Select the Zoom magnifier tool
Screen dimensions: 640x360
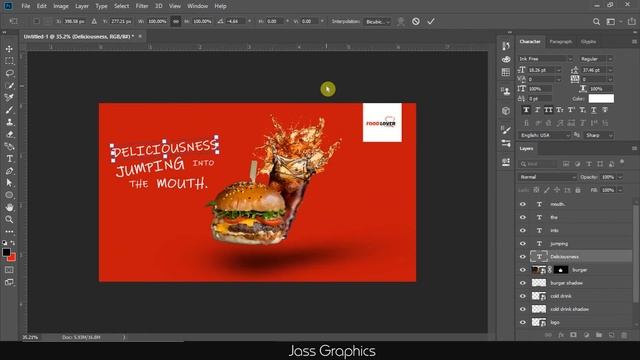pyautogui.click(x=9, y=220)
